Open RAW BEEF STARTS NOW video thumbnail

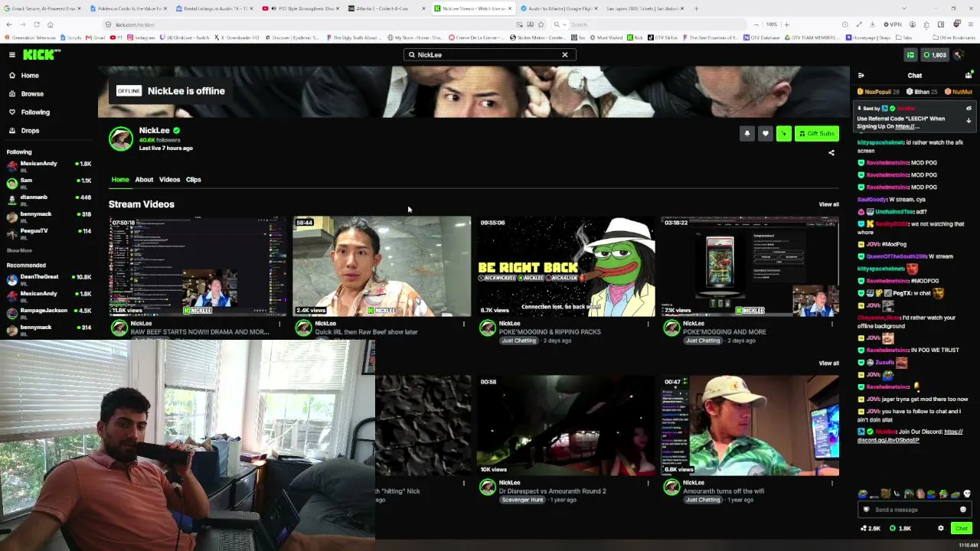tap(198, 266)
